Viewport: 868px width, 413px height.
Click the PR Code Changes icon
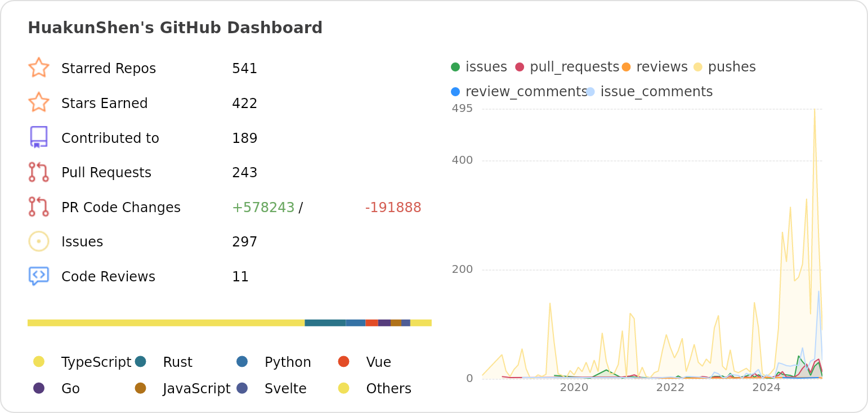pyautogui.click(x=38, y=207)
